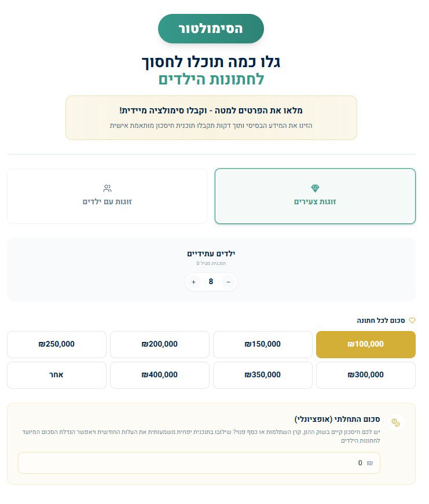Click the yellow instructions banner
This screenshot has width=429, height=504.
[x=211, y=117]
